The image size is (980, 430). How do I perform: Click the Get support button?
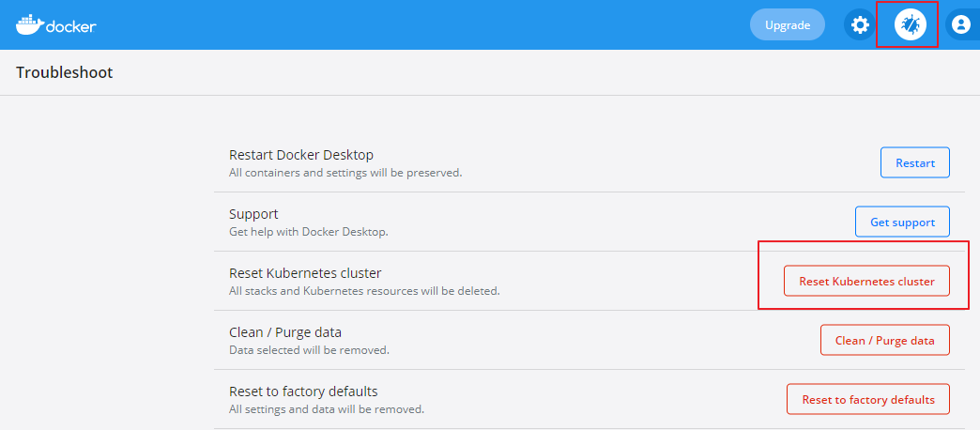902,223
